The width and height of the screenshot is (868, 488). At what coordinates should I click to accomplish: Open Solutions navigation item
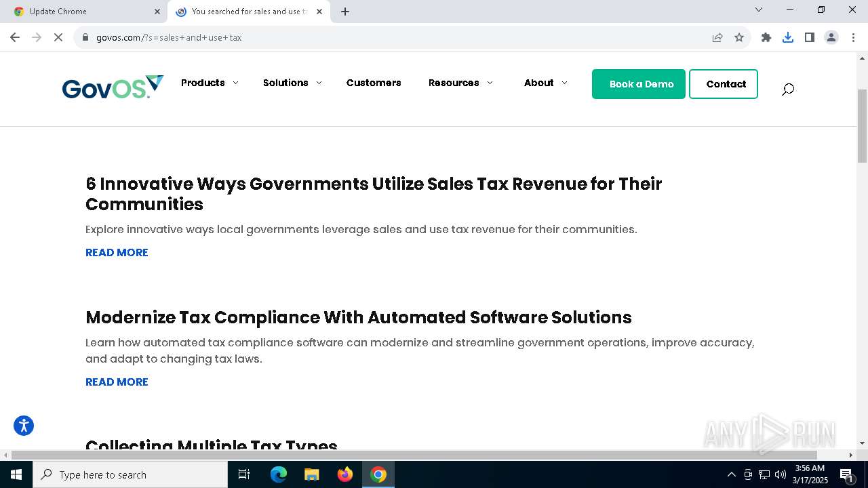coord(285,83)
